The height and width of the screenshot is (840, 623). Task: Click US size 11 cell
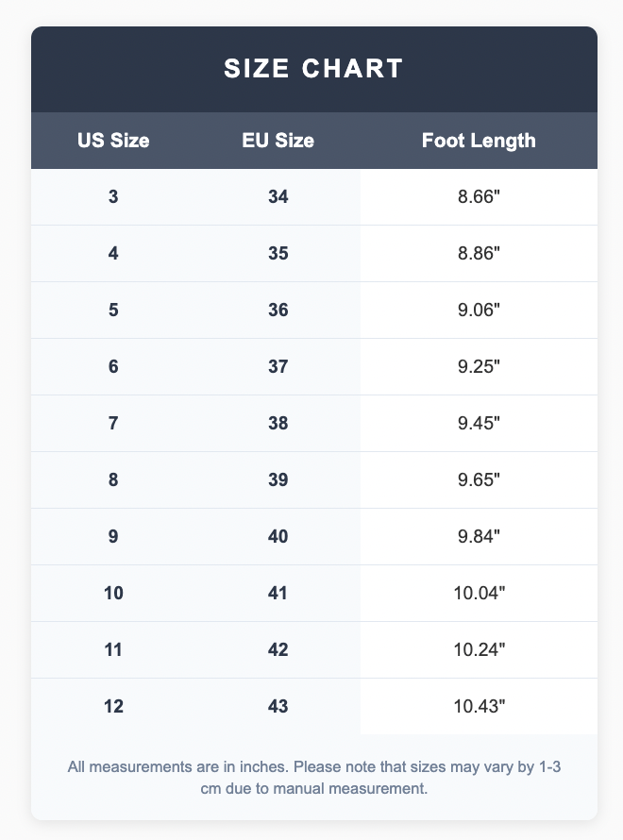click(113, 650)
